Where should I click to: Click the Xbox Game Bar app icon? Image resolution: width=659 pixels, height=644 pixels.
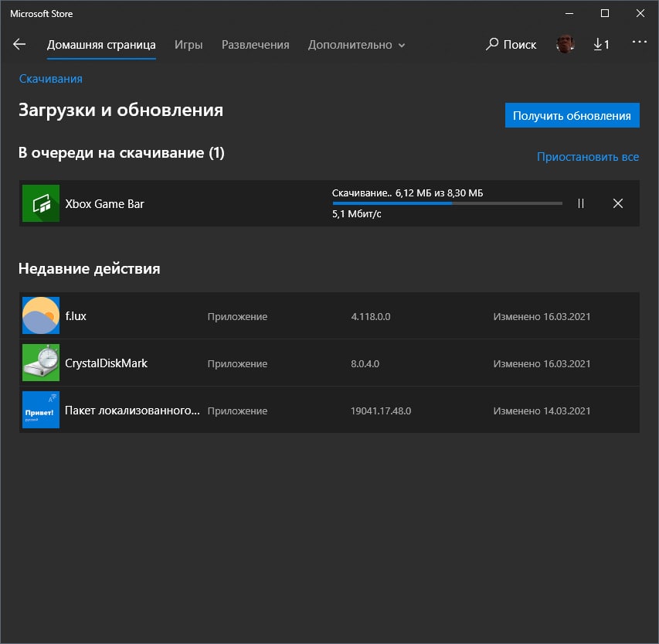[x=41, y=203]
